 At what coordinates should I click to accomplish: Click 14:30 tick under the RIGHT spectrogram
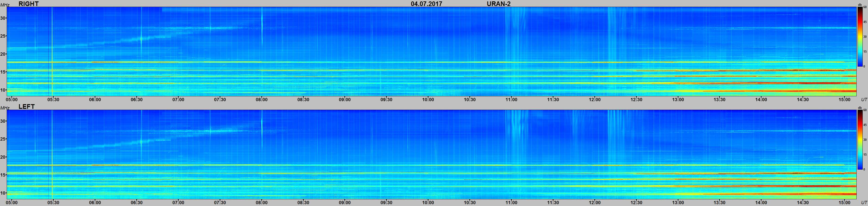(x=803, y=99)
